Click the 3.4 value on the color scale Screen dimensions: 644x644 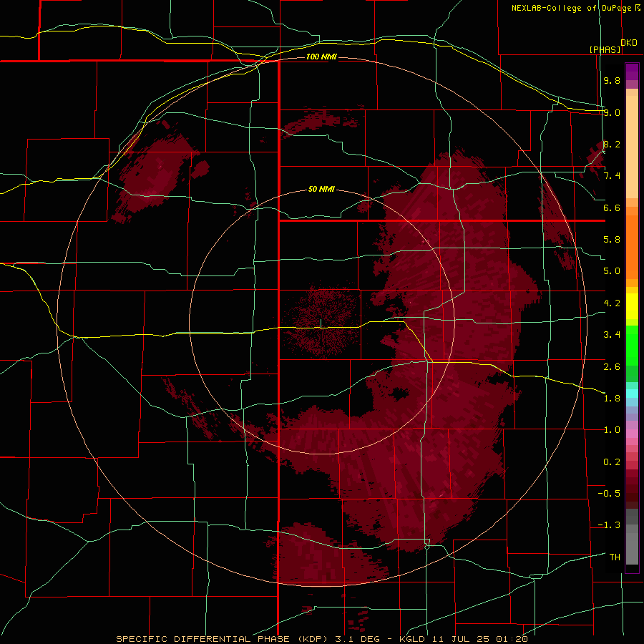612,335
